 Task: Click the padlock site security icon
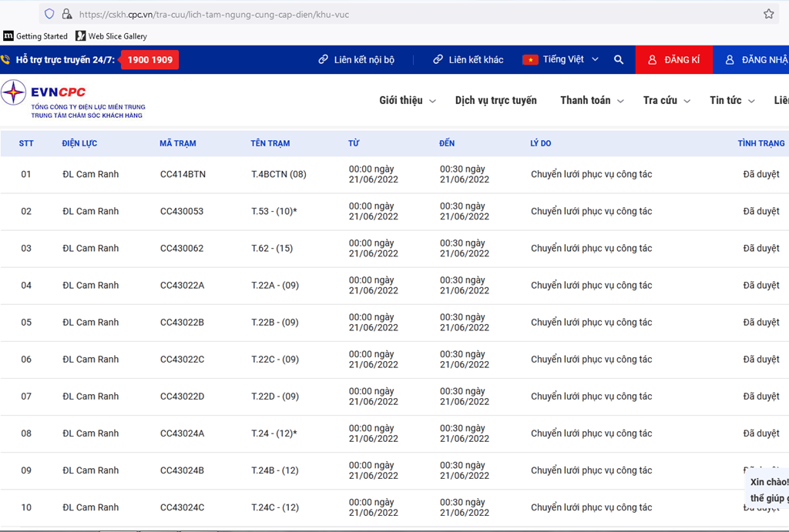point(67,14)
